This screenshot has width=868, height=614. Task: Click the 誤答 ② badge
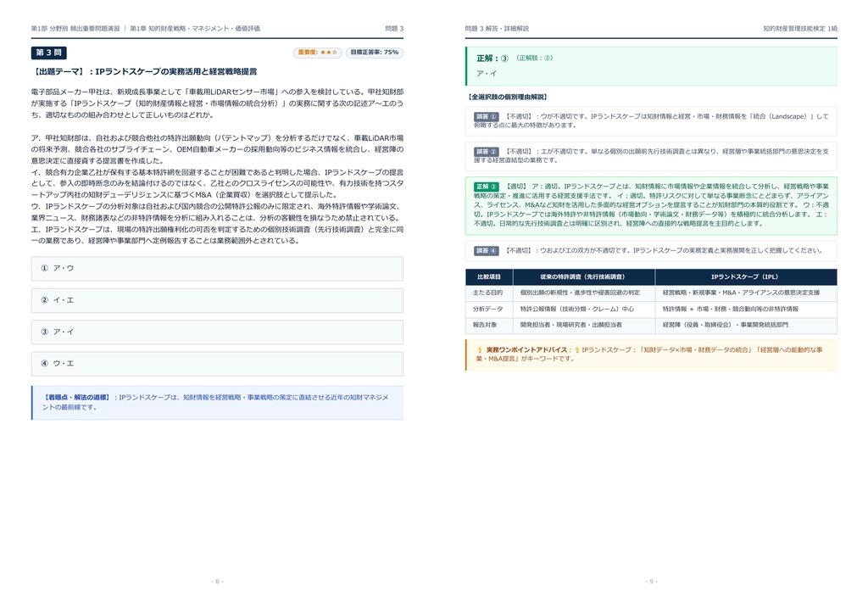[486, 152]
